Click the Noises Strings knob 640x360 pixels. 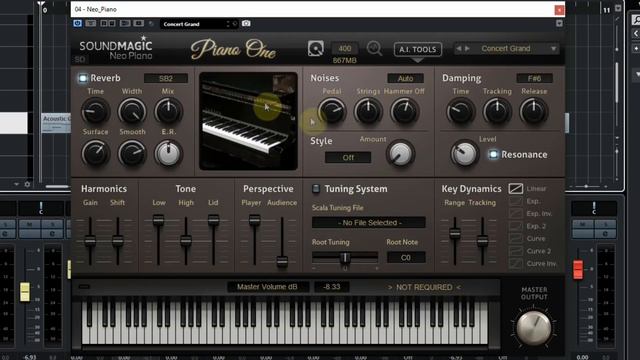coord(368,111)
